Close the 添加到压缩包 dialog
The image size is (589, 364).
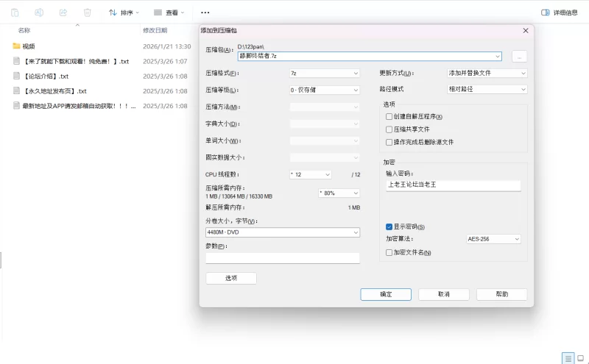526,30
